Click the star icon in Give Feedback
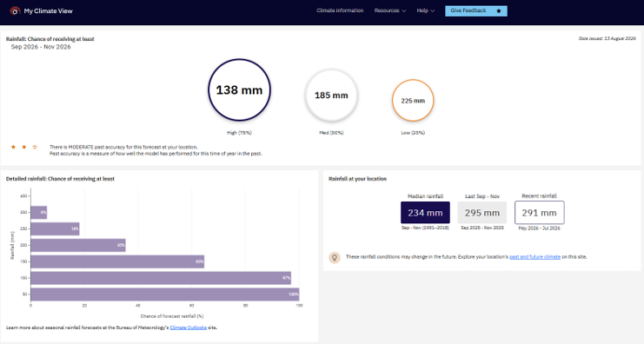This screenshot has height=344, width=644. (x=499, y=11)
